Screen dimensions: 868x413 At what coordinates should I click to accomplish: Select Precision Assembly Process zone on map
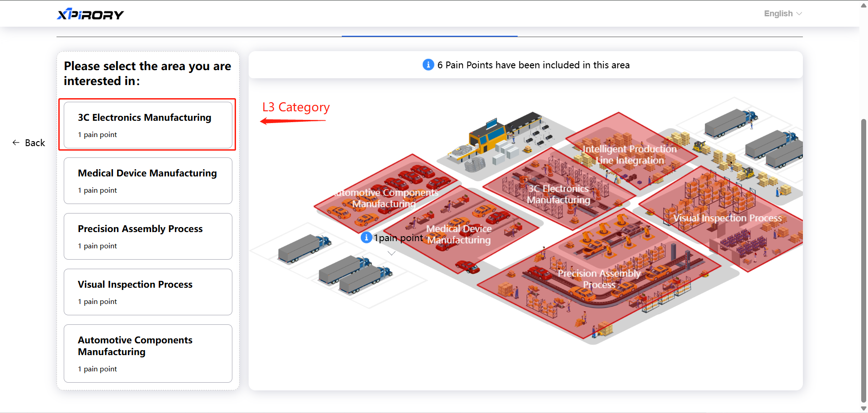599,279
